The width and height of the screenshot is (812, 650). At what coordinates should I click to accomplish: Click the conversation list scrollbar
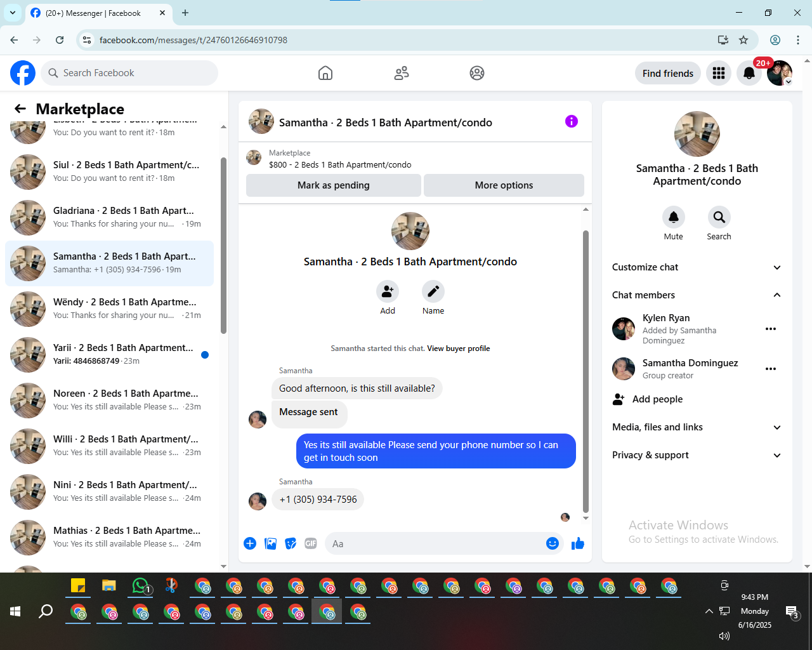[223, 245]
